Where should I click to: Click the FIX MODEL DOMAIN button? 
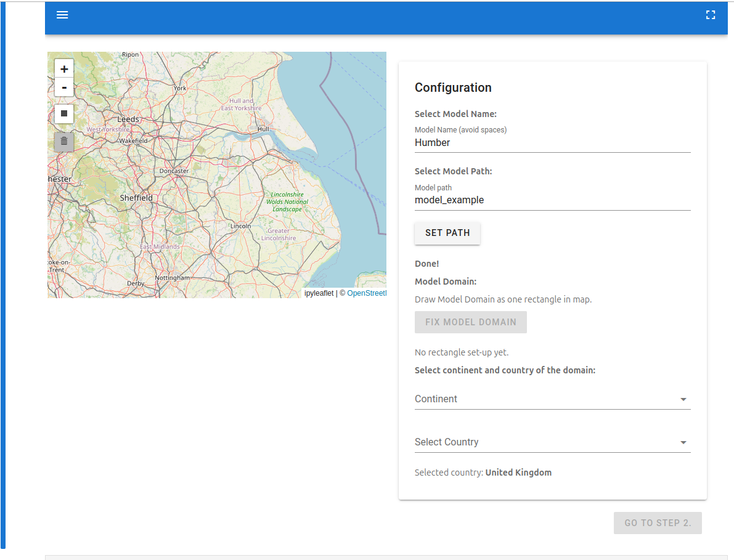[470, 322]
